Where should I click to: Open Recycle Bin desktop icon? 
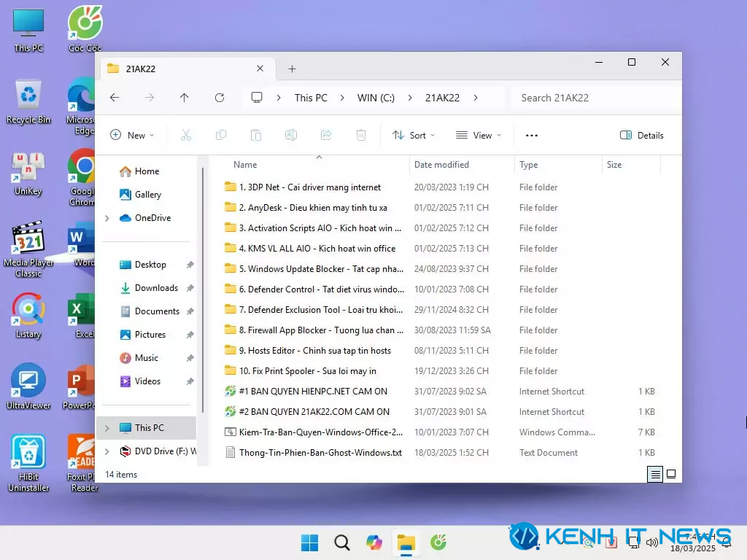coord(28,101)
